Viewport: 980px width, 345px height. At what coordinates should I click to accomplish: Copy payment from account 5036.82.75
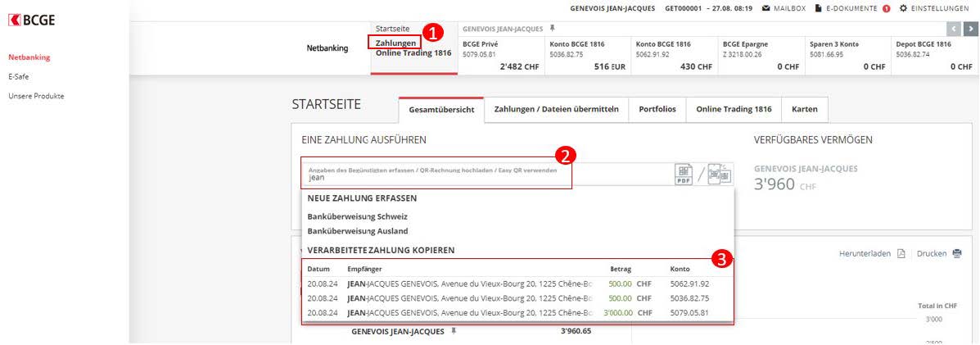coord(517,298)
